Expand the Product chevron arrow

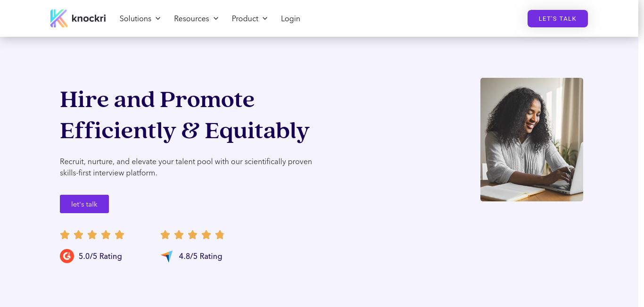(x=265, y=18)
